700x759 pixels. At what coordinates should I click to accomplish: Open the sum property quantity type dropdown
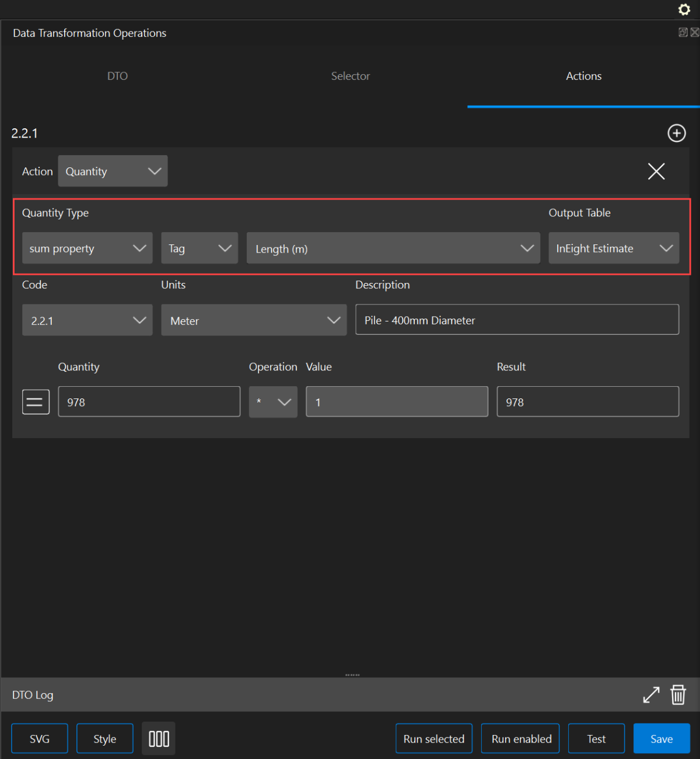87,249
